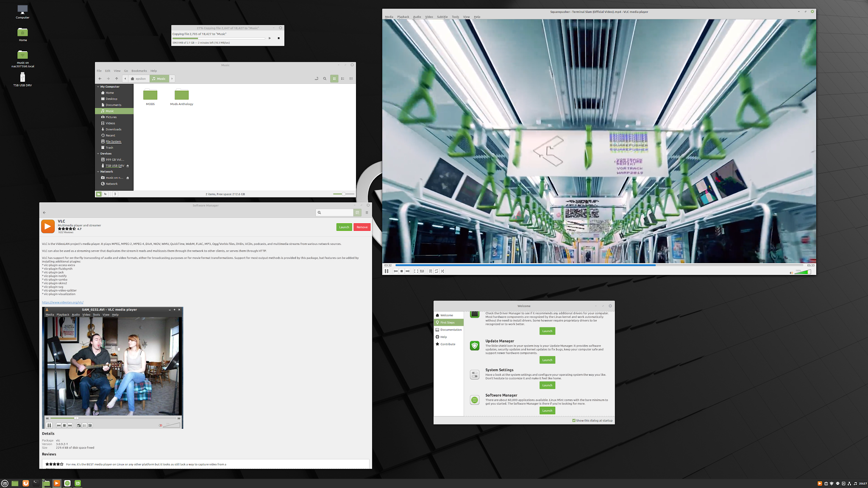This screenshot has width=868, height=488.
Task: Go back in Software Manager
Action: point(45,213)
